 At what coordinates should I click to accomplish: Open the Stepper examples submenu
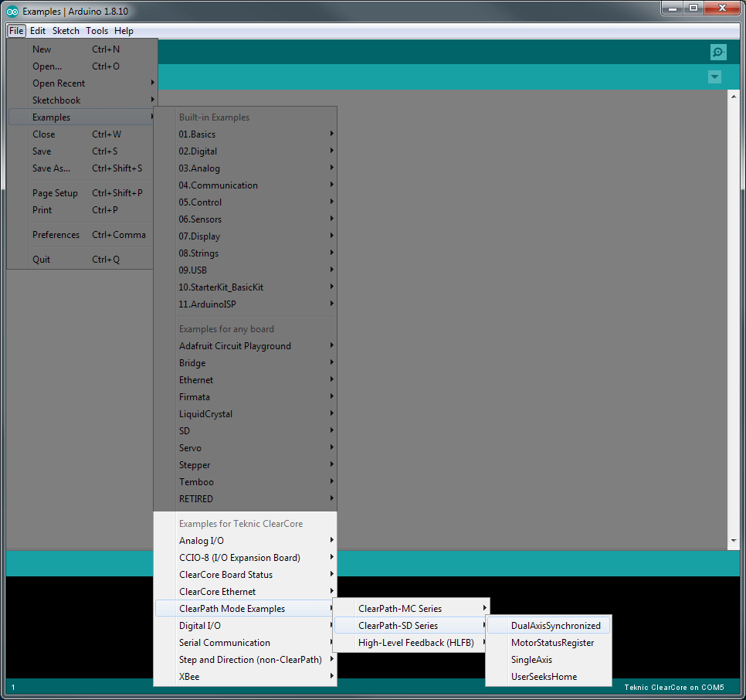tap(255, 464)
